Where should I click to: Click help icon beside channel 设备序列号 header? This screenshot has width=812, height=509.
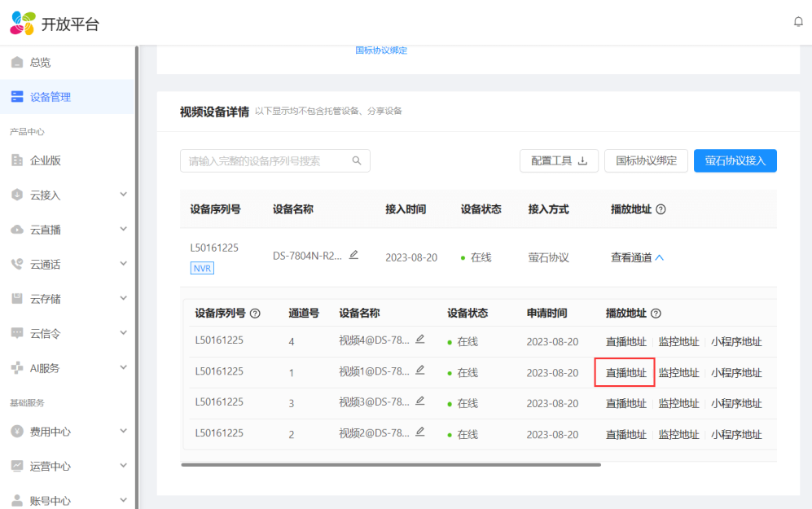click(255, 314)
